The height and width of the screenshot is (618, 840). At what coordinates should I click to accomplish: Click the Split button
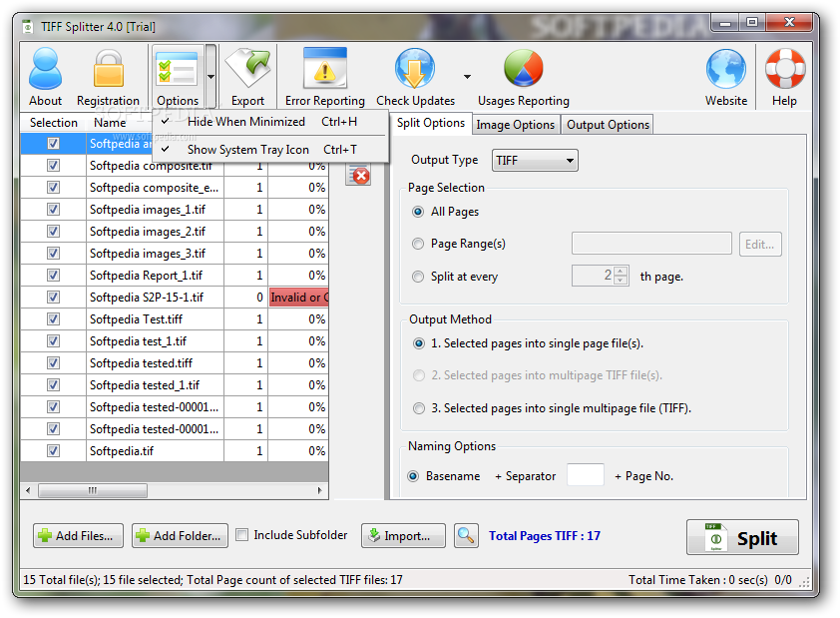point(742,537)
